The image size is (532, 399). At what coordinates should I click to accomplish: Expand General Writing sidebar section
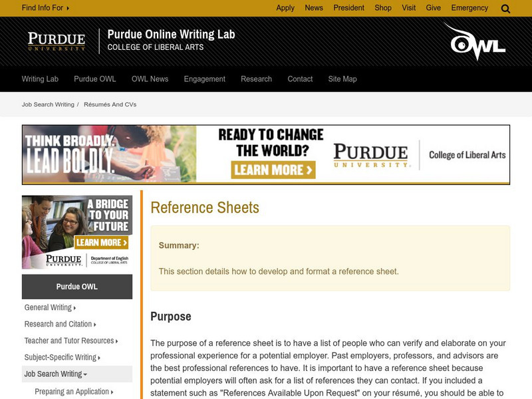click(x=50, y=308)
